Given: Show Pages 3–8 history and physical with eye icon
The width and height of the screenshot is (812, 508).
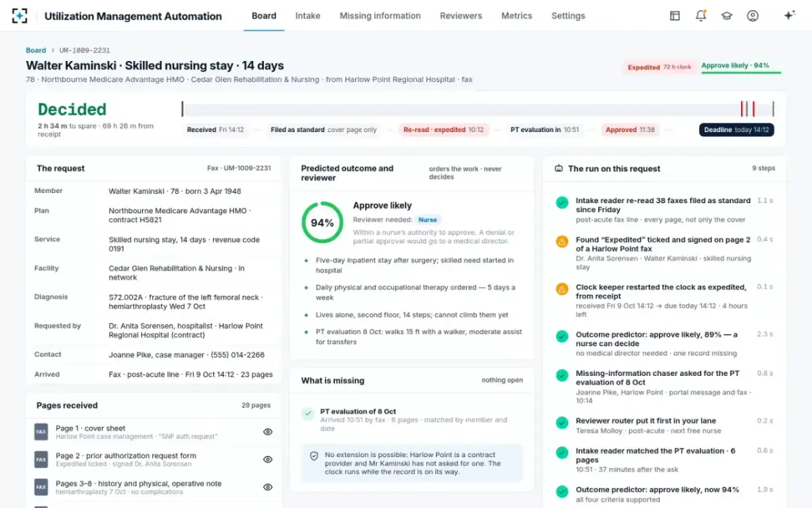Looking at the screenshot, I should point(267,487).
